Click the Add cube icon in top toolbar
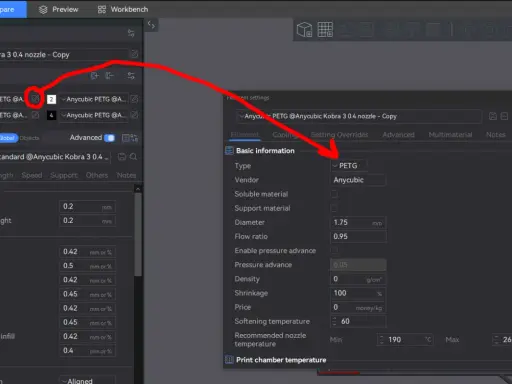The image size is (512, 384). click(x=304, y=29)
